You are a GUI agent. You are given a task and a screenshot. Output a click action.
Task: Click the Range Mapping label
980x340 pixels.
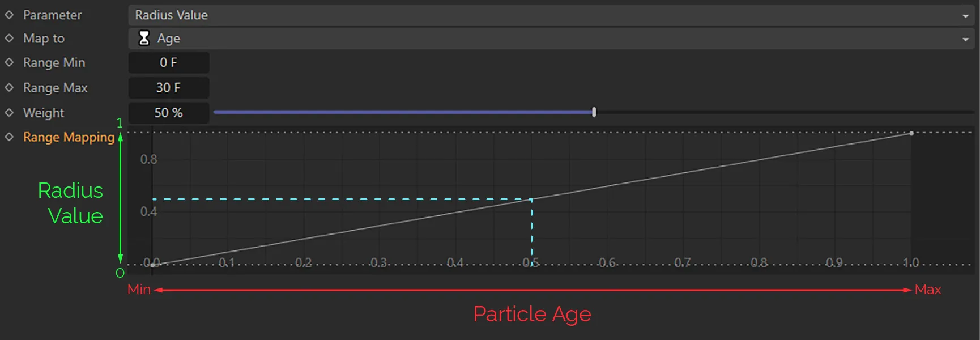click(x=69, y=137)
